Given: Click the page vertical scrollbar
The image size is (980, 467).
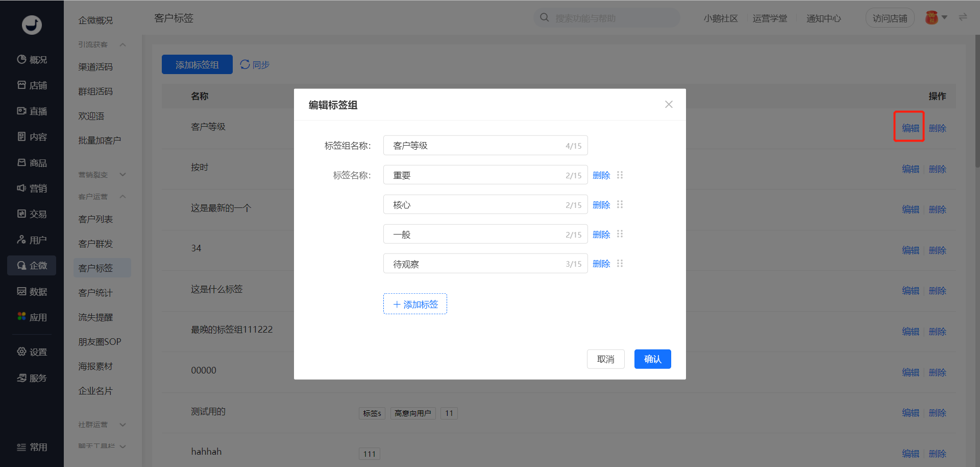Looking at the screenshot, I should click(x=977, y=102).
